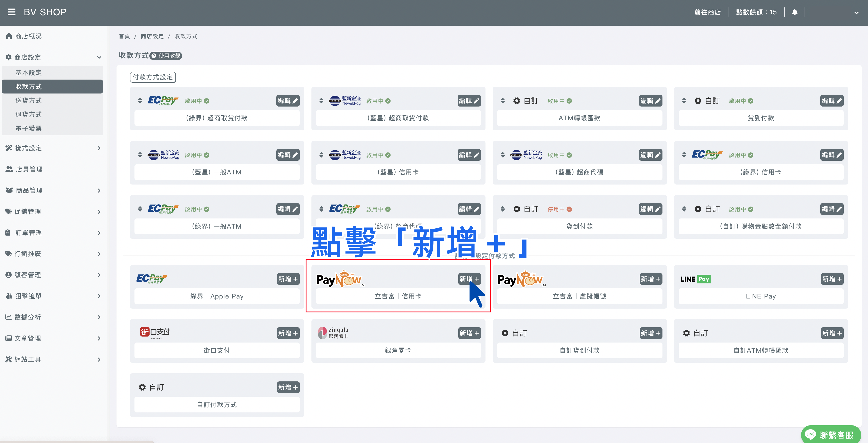
Task: Select 送貨方式 in the sidebar
Action: [52, 100]
